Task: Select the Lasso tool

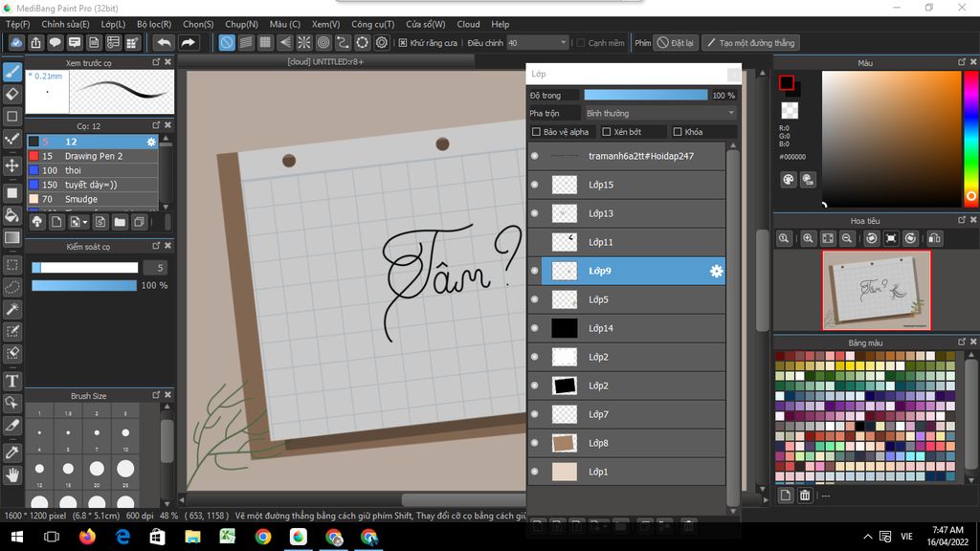Action: tap(12, 287)
